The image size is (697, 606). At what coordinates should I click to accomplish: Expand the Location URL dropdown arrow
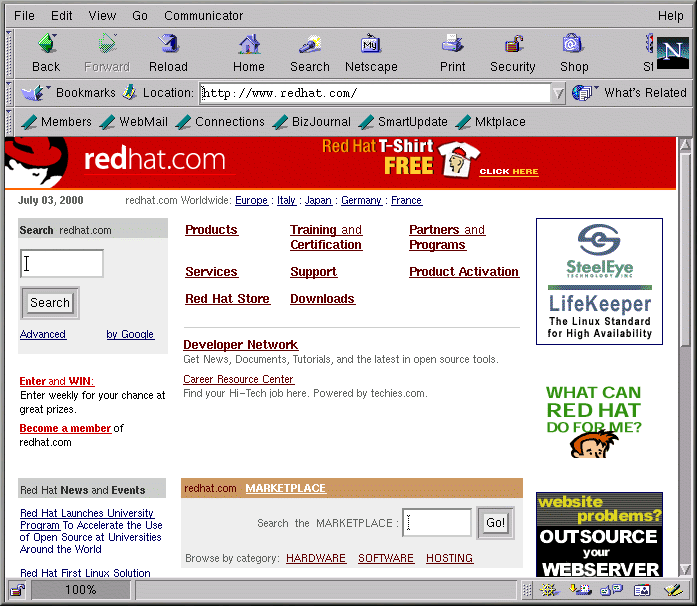(558, 93)
